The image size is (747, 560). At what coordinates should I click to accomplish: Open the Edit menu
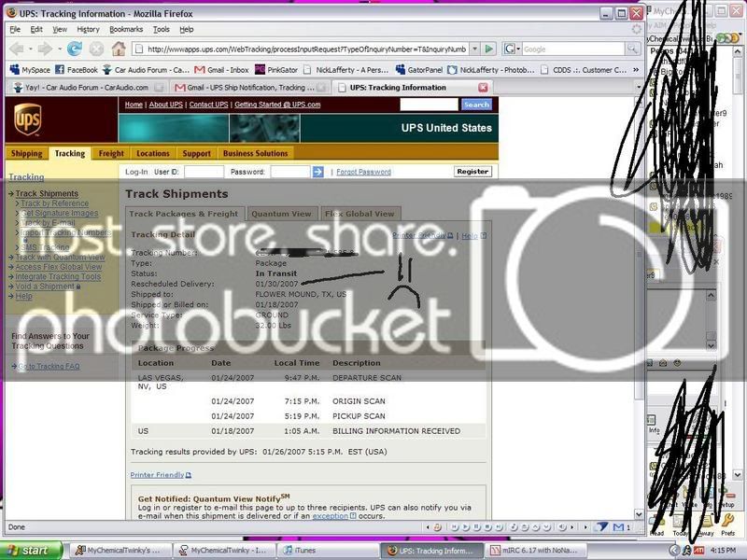coord(36,30)
